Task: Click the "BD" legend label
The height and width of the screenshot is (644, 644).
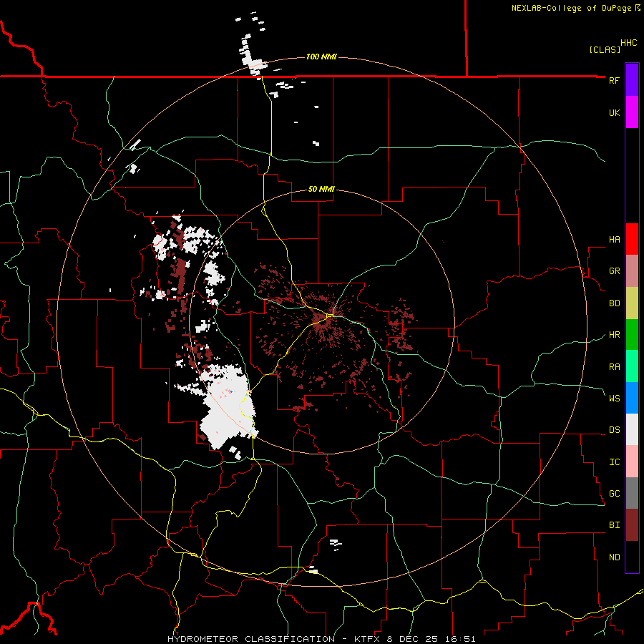Action: tap(614, 303)
